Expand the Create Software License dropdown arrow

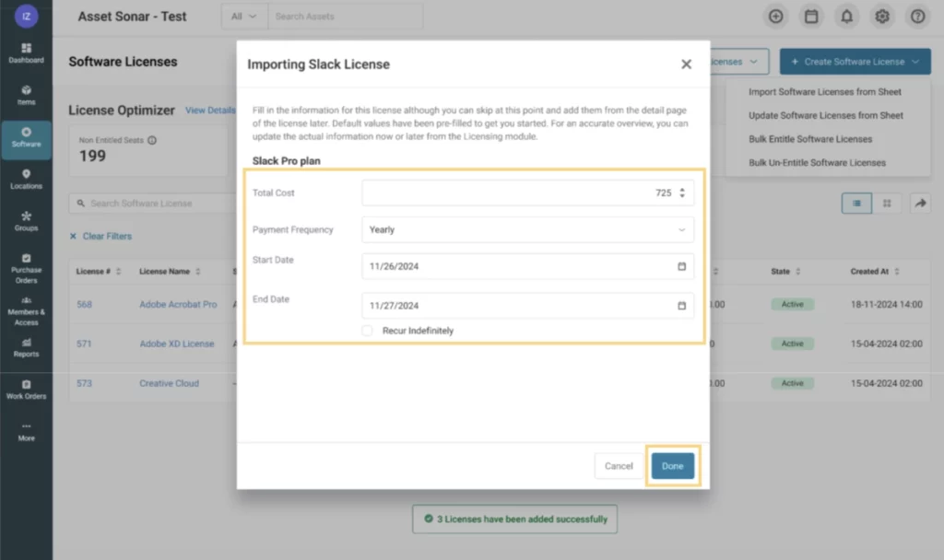(915, 62)
